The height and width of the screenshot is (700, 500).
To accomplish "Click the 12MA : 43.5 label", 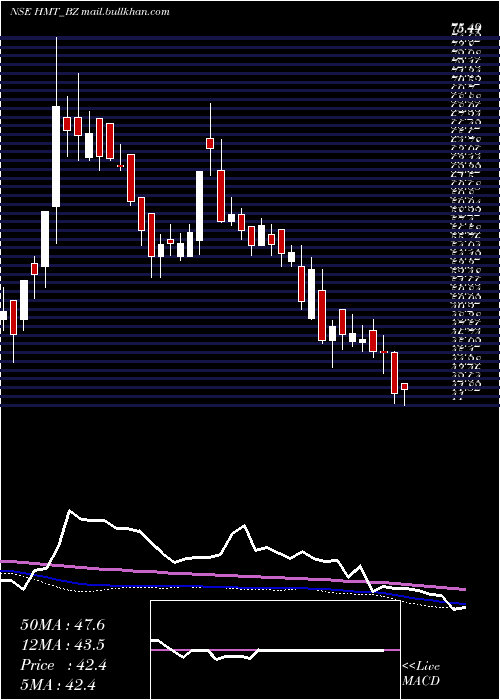I will click(x=62, y=645).
